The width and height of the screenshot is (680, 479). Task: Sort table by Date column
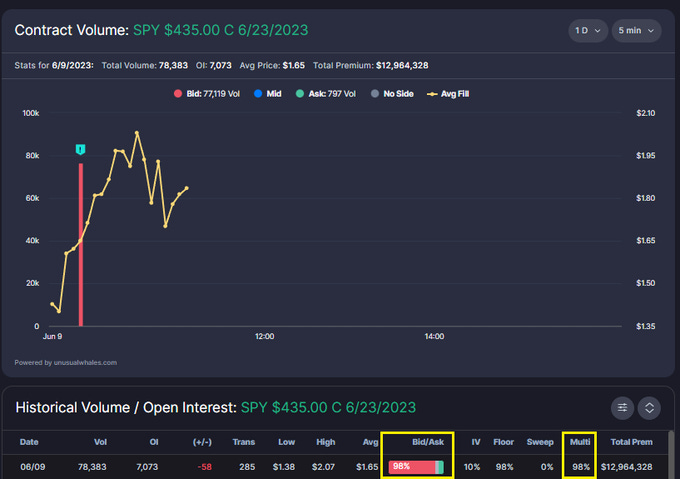click(29, 442)
